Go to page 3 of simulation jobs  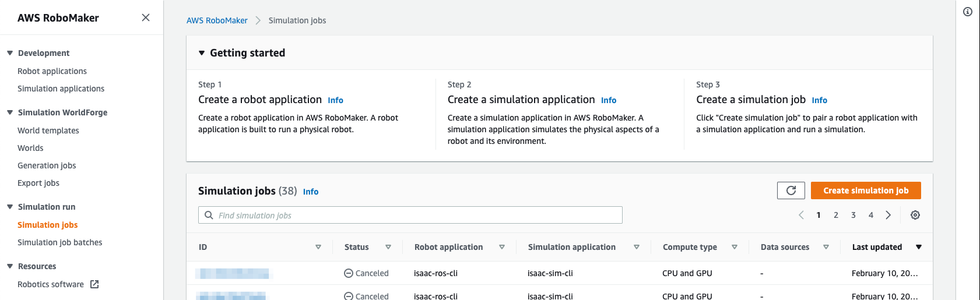(x=853, y=215)
